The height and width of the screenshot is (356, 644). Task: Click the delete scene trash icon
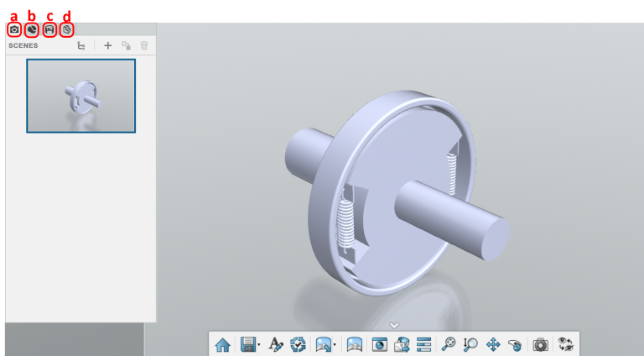coord(144,45)
